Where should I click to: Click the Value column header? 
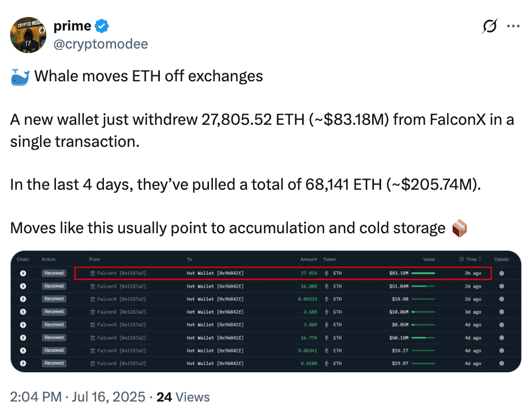pyautogui.click(x=429, y=259)
